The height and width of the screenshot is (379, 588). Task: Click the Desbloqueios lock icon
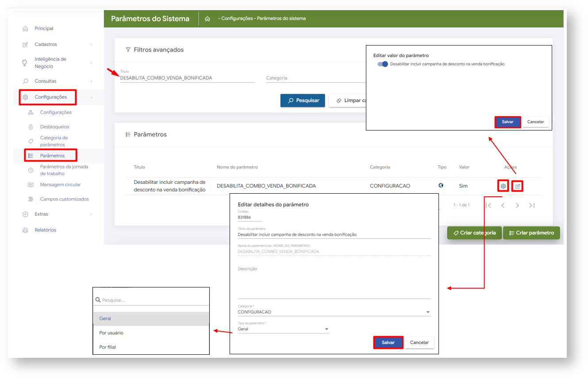[x=31, y=127]
